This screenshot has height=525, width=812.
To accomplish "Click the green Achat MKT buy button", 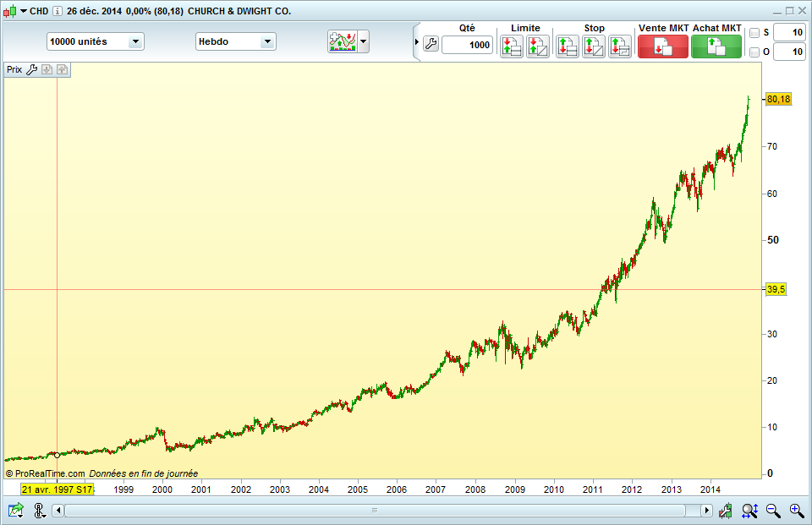I will click(x=716, y=47).
